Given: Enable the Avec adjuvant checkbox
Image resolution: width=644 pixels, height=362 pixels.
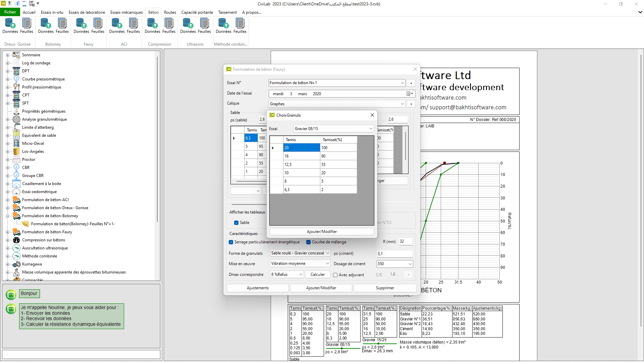Looking at the screenshot, I should click(335, 275).
